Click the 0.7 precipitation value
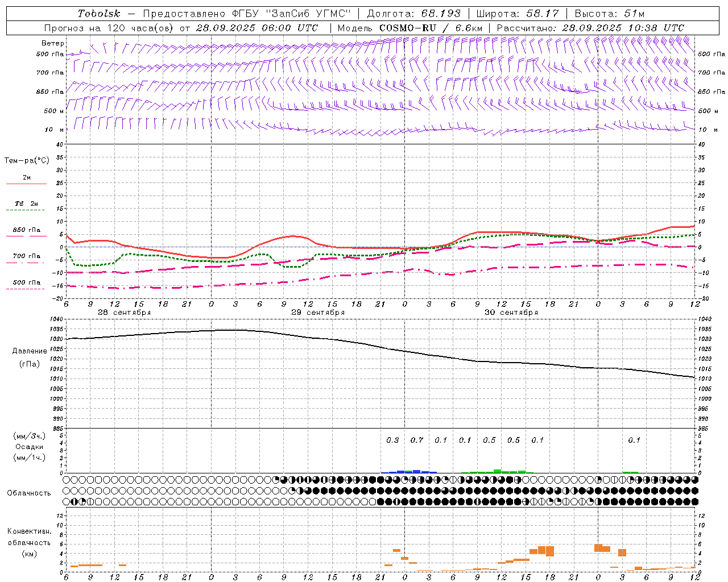 (x=417, y=440)
